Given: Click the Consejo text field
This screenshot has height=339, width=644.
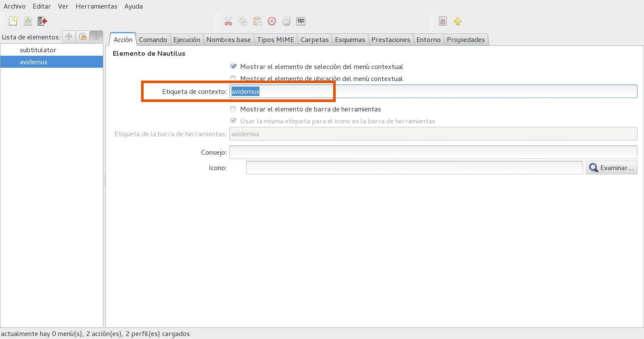Looking at the screenshot, I should click(x=433, y=152).
